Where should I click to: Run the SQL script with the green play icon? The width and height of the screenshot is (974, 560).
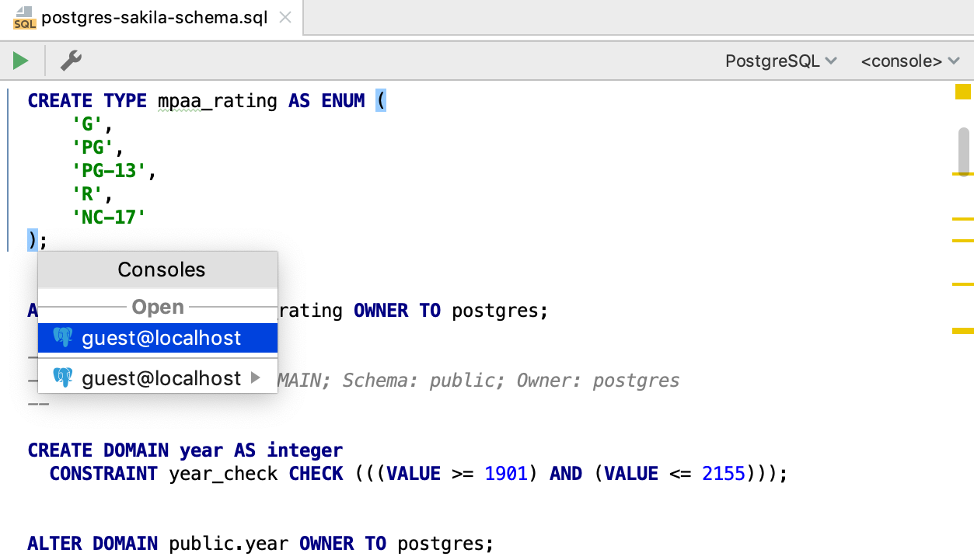21,60
